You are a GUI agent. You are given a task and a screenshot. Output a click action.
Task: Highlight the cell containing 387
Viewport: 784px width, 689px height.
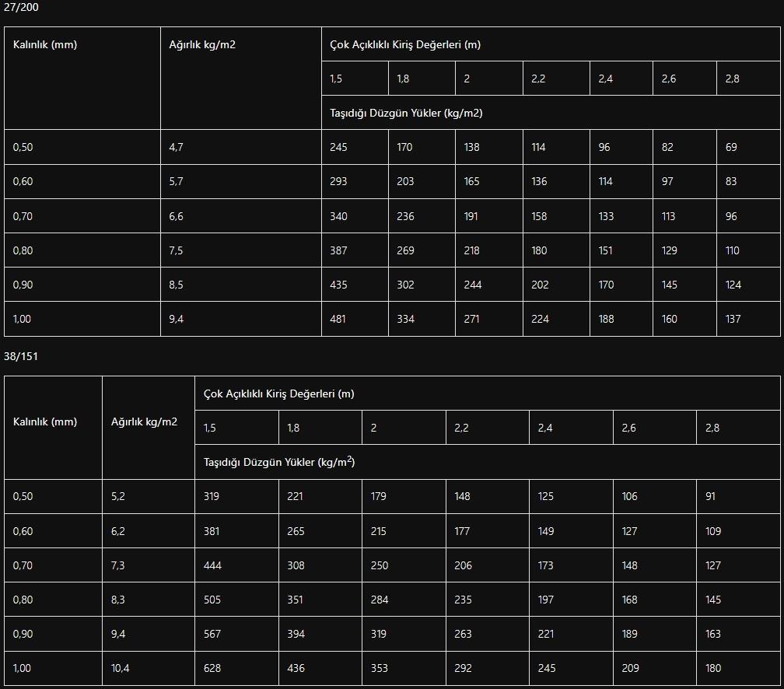click(338, 250)
